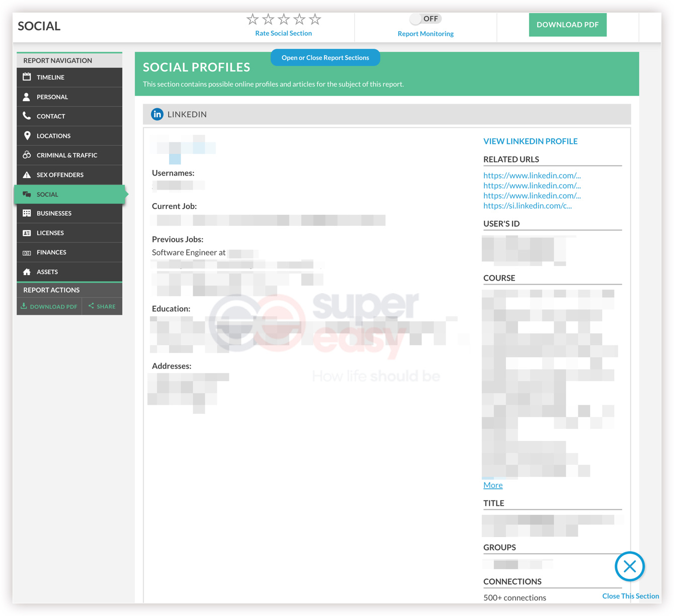Click the circular X close icon
Viewport: 674px width, 616px height.
click(x=630, y=566)
